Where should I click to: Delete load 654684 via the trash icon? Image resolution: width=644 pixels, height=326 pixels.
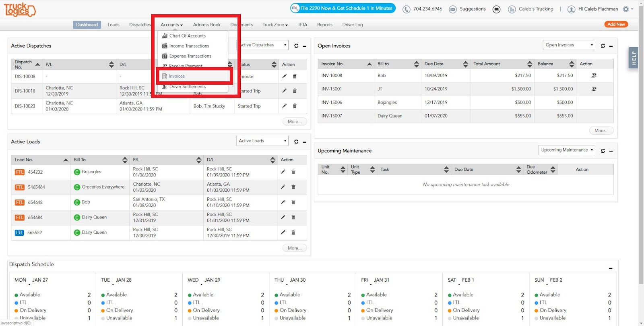293,217
